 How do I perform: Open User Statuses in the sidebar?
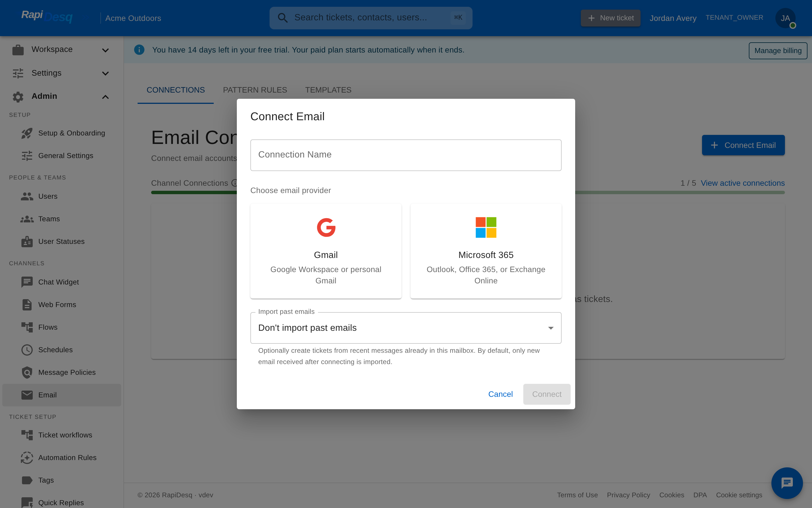(62, 242)
